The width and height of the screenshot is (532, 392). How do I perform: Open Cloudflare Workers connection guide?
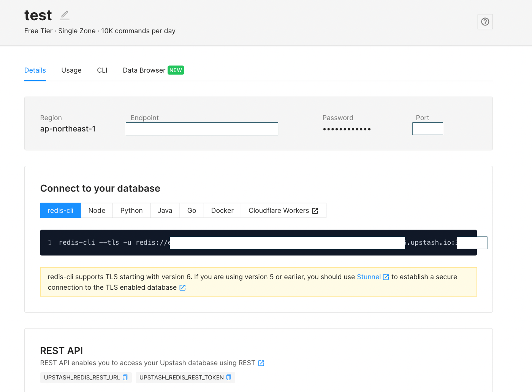283,211
